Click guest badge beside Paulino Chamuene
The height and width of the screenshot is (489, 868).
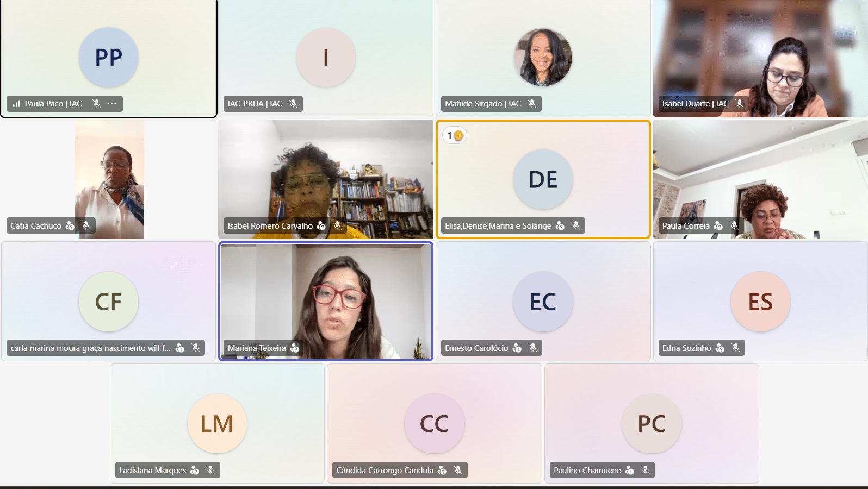(x=630, y=470)
